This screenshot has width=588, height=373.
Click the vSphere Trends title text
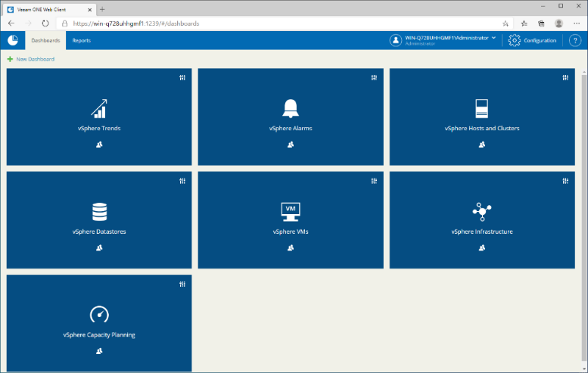[x=99, y=128]
